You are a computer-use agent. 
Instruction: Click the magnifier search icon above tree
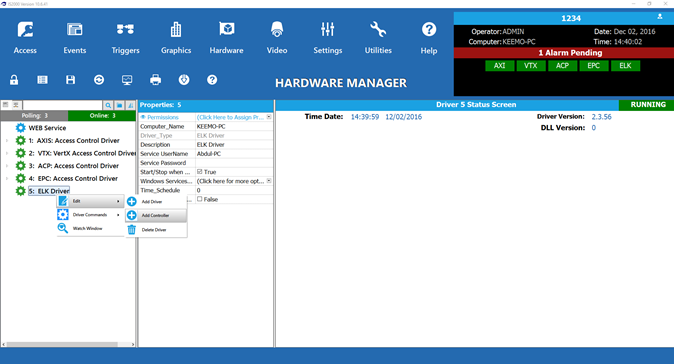click(108, 105)
